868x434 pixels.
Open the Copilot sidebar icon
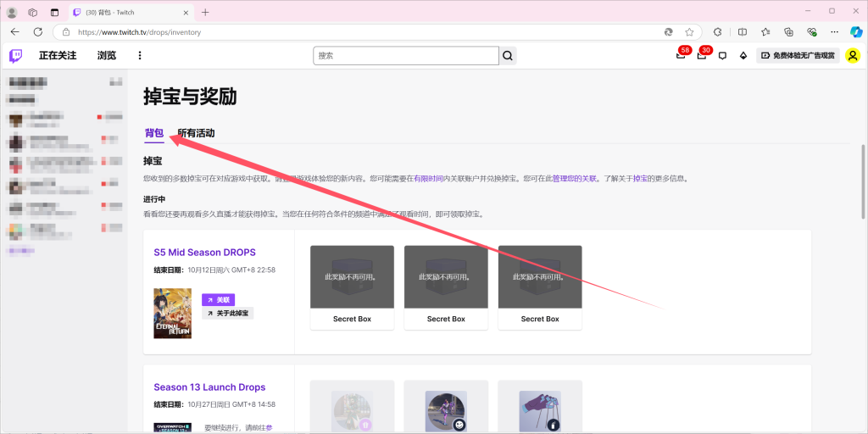(856, 32)
